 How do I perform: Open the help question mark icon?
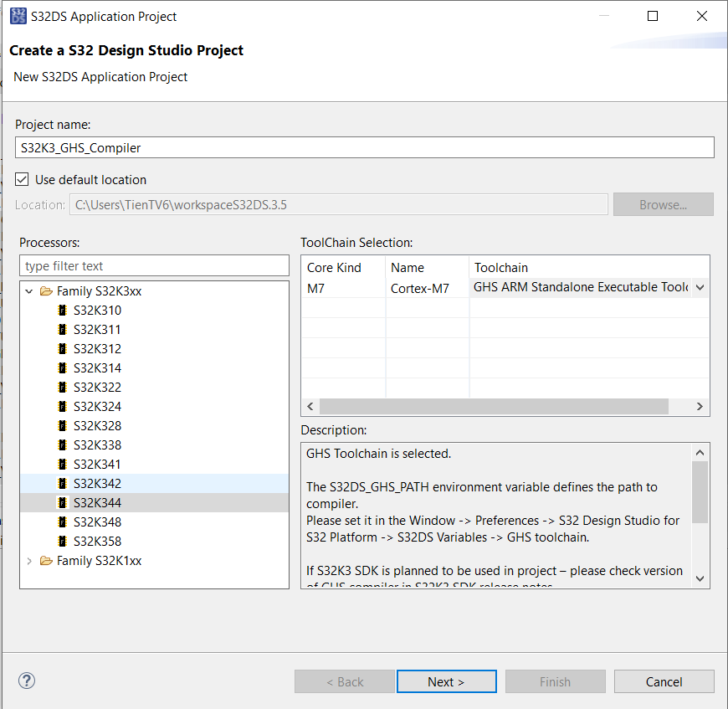pos(26,681)
